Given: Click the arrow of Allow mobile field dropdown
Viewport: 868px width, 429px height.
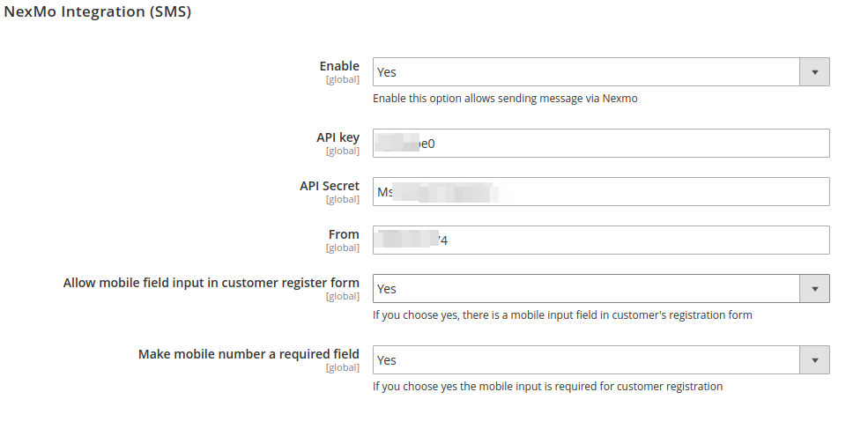Looking at the screenshot, I should pyautogui.click(x=814, y=288).
